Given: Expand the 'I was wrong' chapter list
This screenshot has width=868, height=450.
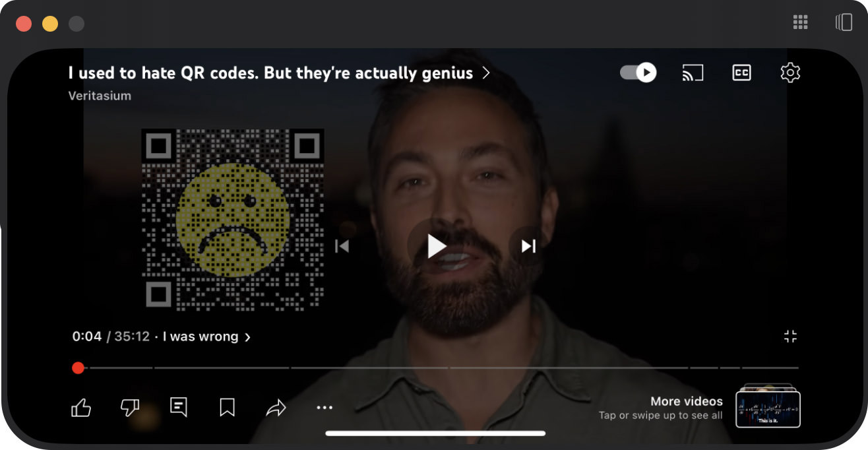Looking at the screenshot, I should [x=206, y=337].
